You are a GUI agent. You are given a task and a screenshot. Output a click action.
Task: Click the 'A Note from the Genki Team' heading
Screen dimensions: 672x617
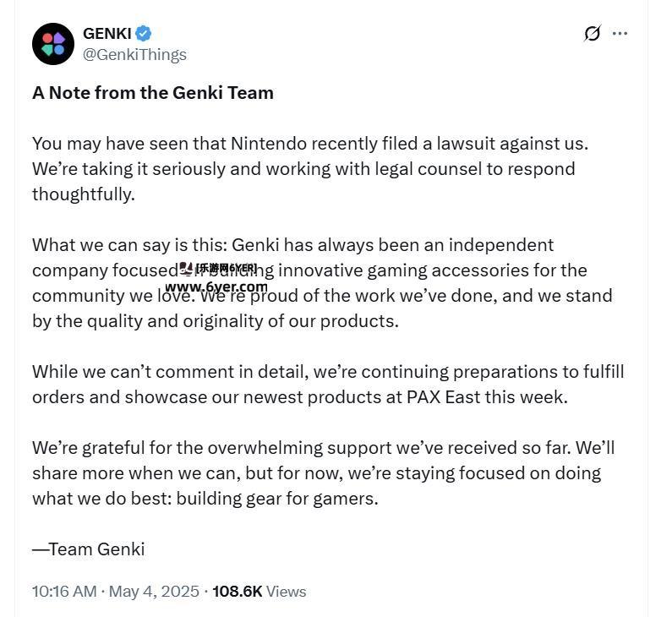point(153,93)
